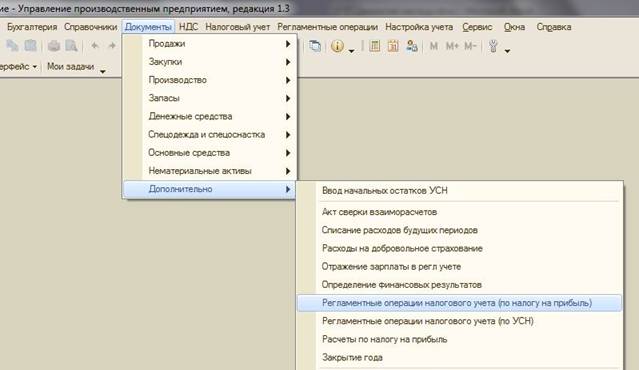Click the print preview icon
Screen dimensions: 639x370
[x=71, y=46]
